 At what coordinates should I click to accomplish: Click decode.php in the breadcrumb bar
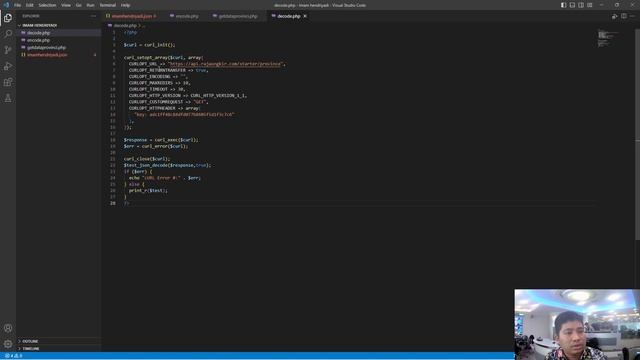(x=125, y=25)
